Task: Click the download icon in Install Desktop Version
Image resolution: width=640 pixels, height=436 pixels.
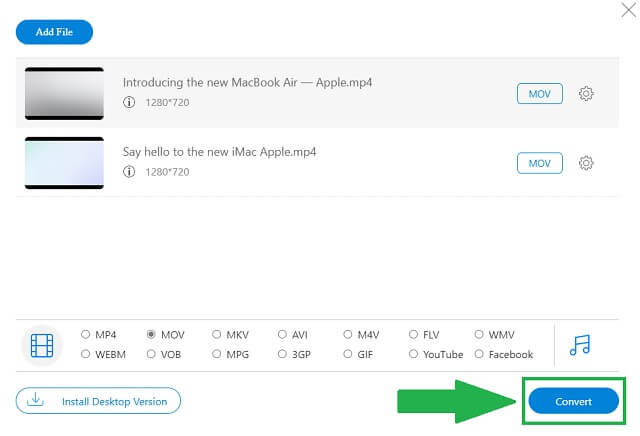Action: click(36, 399)
